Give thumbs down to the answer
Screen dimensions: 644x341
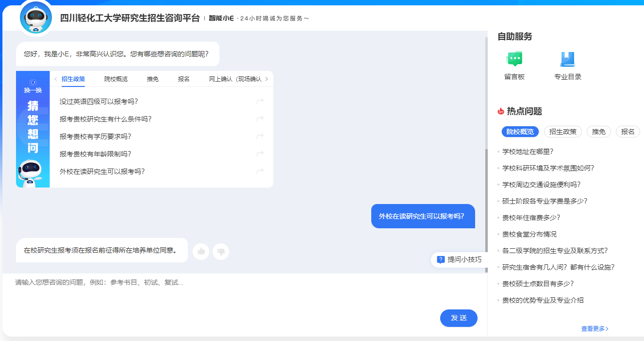(x=221, y=251)
